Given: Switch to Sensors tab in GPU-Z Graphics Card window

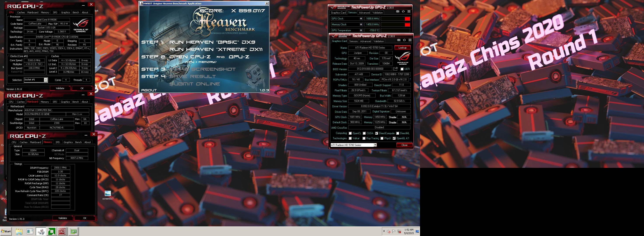Looking at the screenshot, I should click(353, 41).
